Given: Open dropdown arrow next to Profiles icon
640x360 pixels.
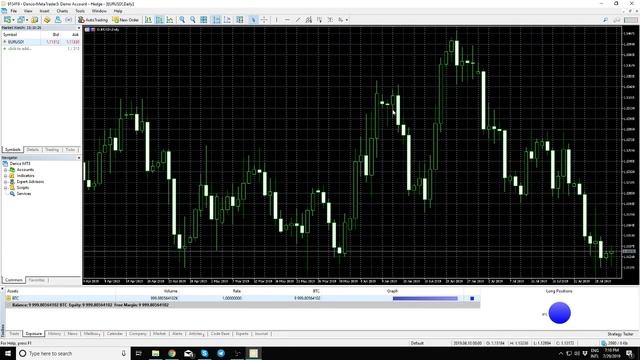Looking at the screenshot, I should (27, 20).
